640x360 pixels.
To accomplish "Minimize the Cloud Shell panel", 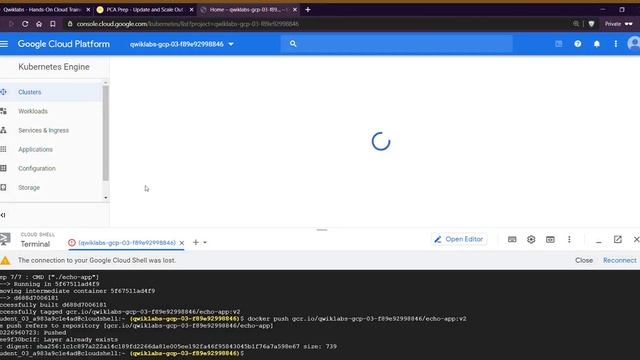I will coord(599,241).
